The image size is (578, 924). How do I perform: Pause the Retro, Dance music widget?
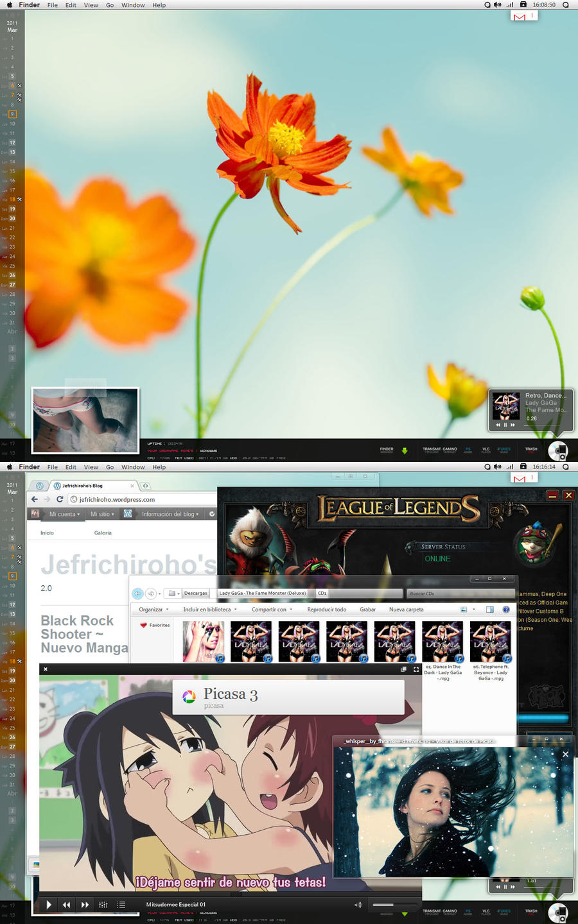(505, 425)
